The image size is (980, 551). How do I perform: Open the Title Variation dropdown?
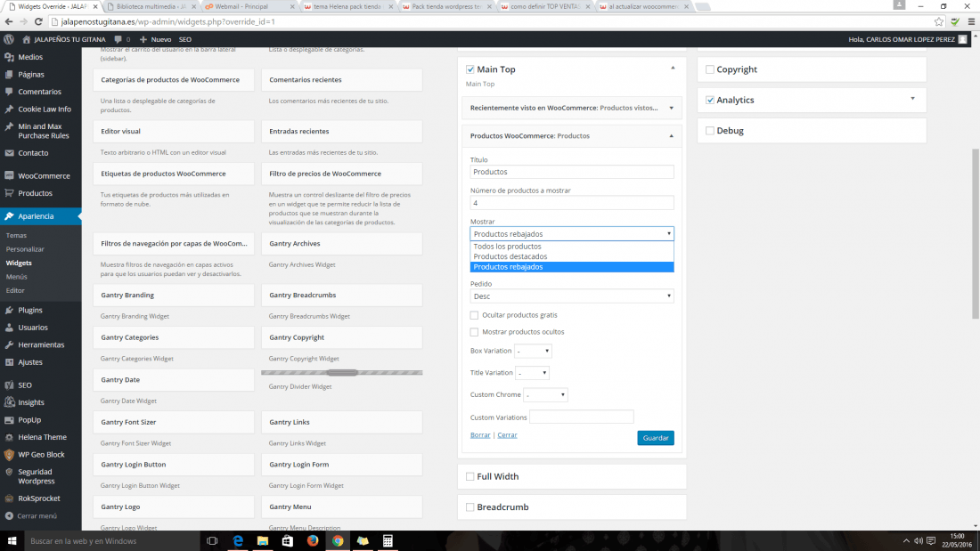532,373
